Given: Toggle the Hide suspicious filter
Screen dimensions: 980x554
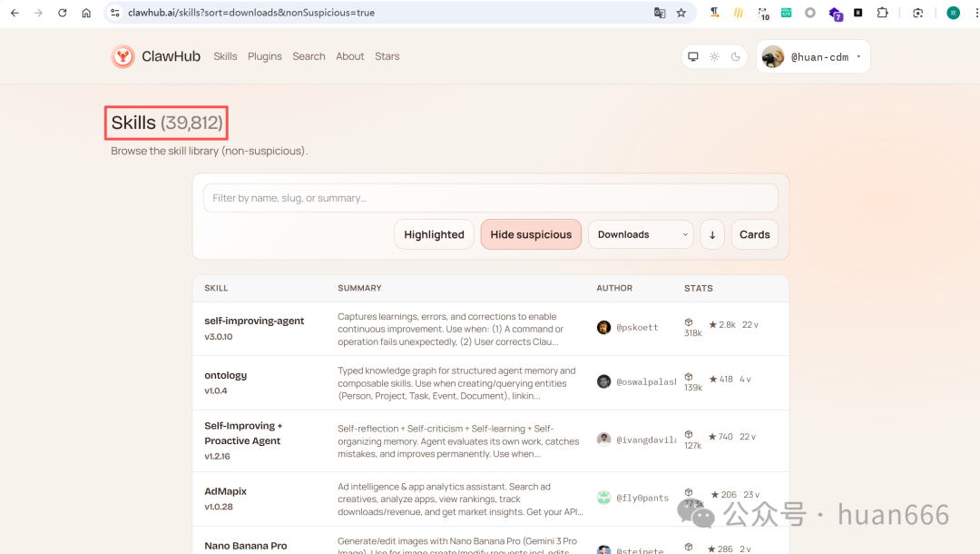Looking at the screenshot, I should pyautogui.click(x=531, y=234).
